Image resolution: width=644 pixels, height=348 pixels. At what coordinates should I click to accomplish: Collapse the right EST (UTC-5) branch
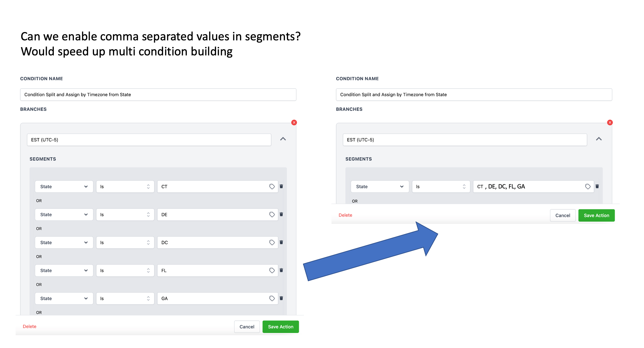coord(599,139)
